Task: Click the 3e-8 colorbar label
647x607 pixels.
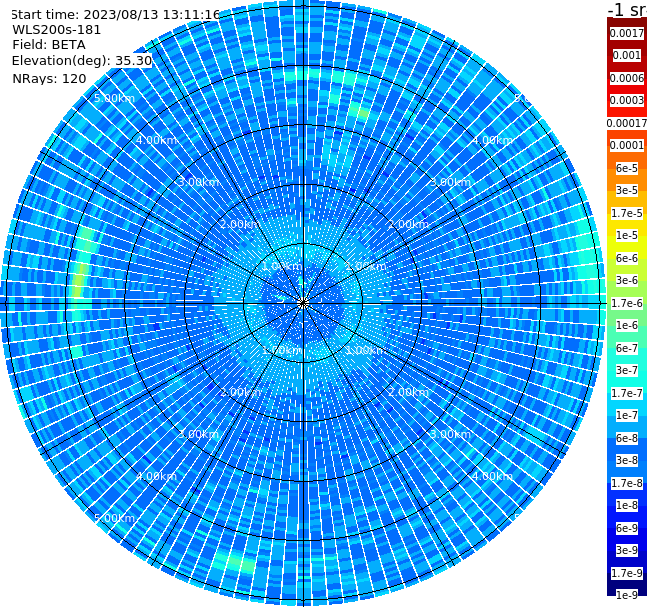Action: [x=627, y=460]
